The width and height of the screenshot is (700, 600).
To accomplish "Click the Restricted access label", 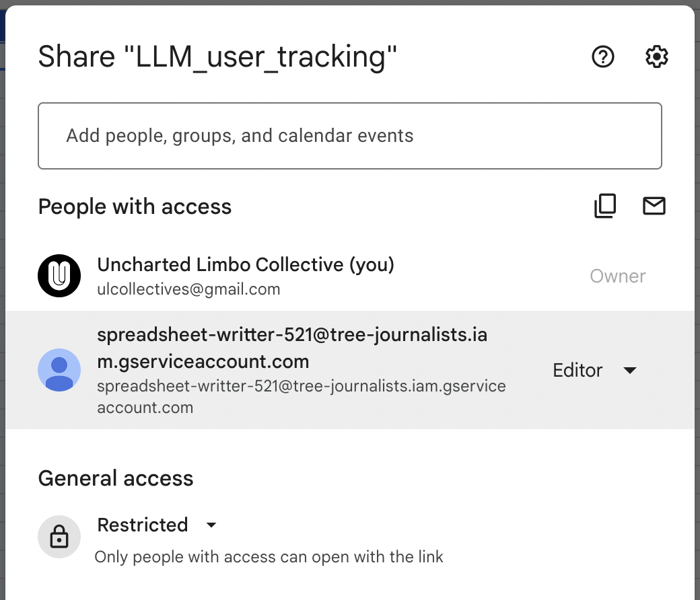I will click(143, 525).
